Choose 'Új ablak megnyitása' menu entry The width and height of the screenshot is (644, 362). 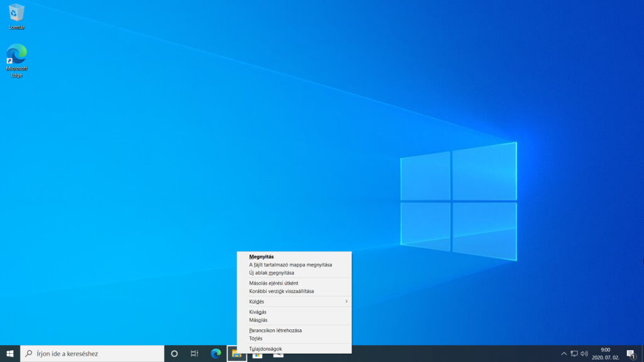point(294,273)
